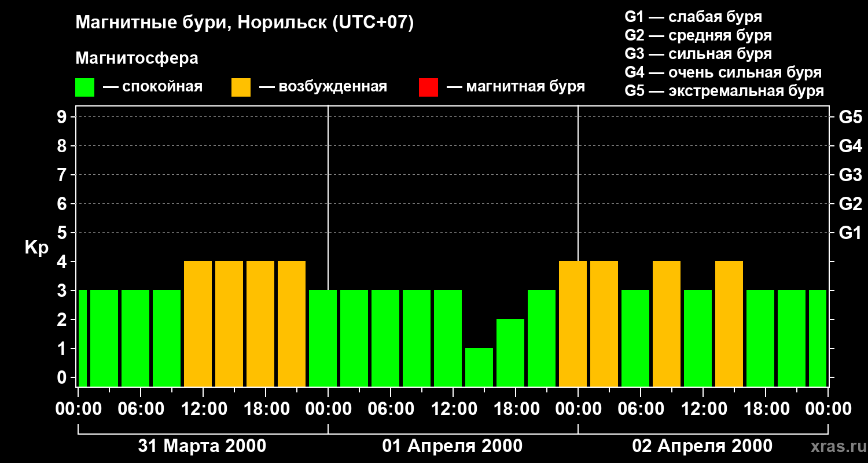
Task: Click the '— магнитная буря' legend label
Action: pyautogui.click(x=516, y=87)
